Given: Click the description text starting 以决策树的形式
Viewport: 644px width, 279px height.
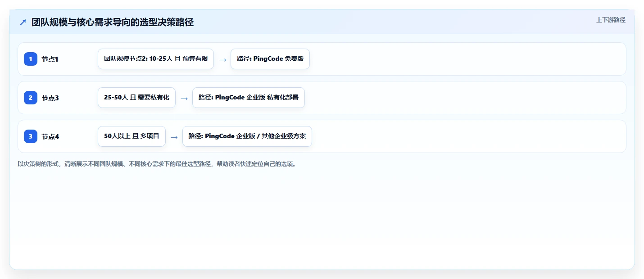Looking at the screenshot, I should point(157,164).
